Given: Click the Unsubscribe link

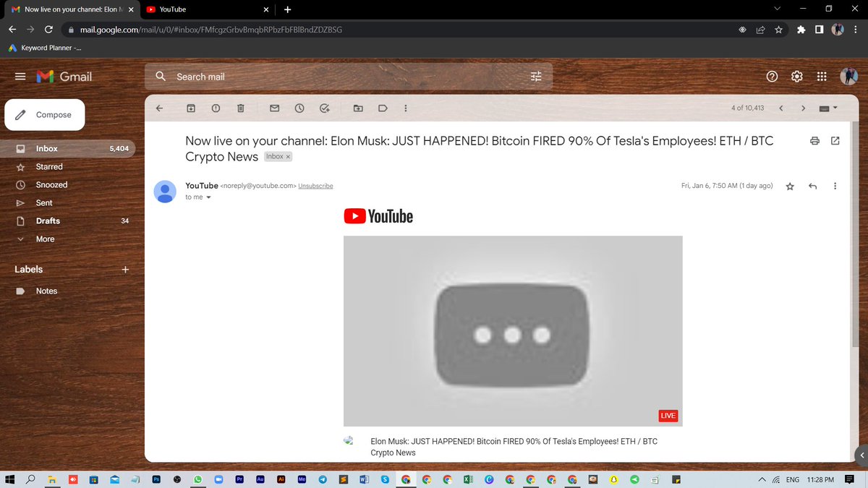Looking at the screenshot, I should click(315, 186).
